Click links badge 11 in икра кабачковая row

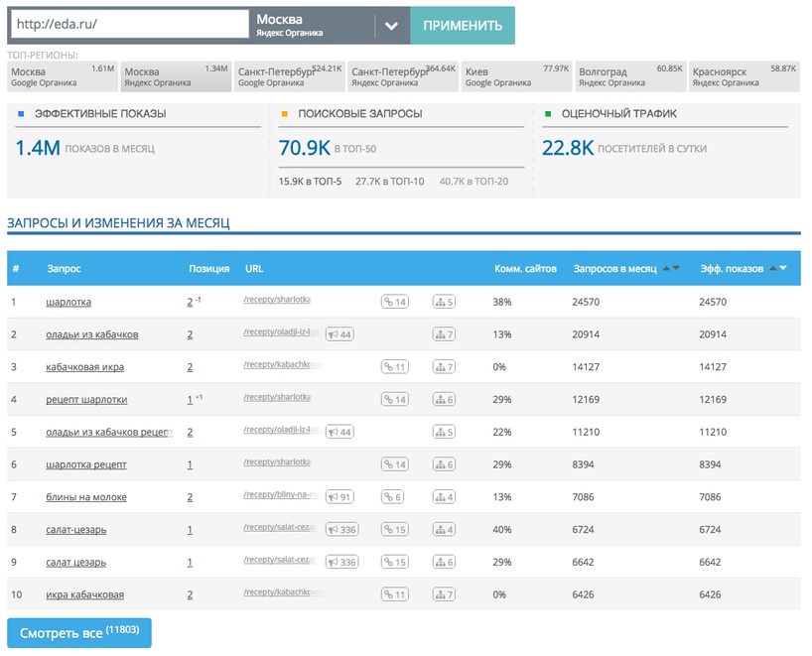click(x=395, y=595)
